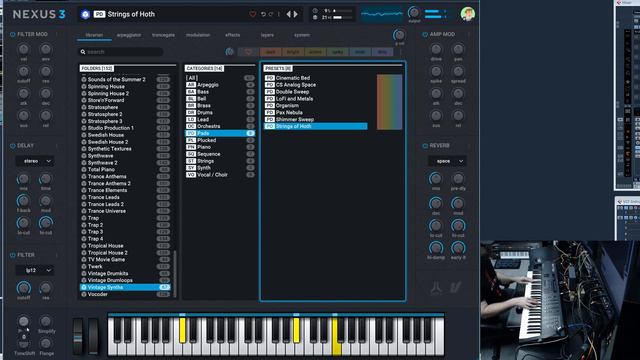
Task: Favorite the preset with the heart icon
Action: click(x=253, y=14)
